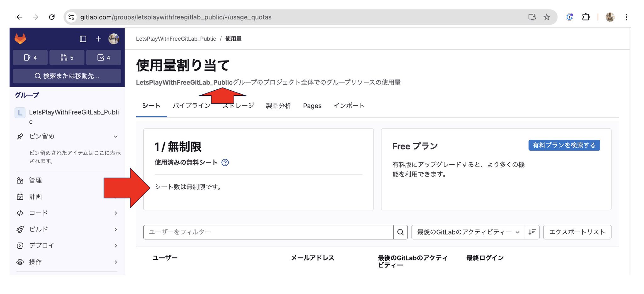This screenshot has width=644, height=294.
Task: Click the ユーザーをフィルター input field
Action: pos(268,232)
